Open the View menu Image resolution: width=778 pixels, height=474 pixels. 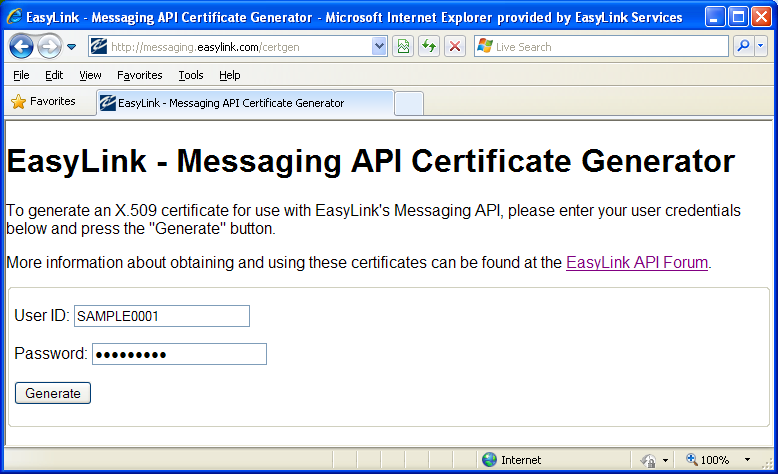pyautogui.click(x=90, y=75)
